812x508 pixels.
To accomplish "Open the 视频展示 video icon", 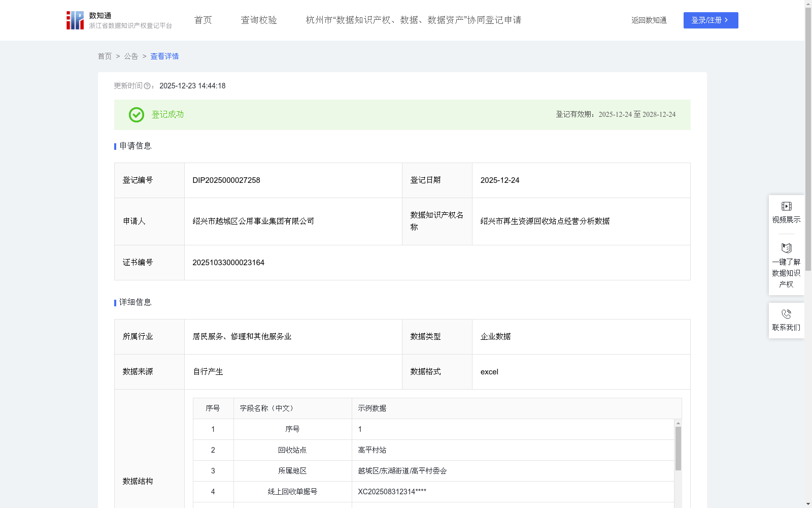I will (786, 206).
